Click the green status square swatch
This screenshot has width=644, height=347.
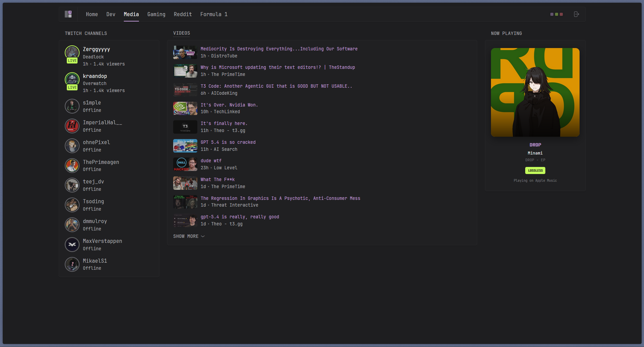click(556, 14)
